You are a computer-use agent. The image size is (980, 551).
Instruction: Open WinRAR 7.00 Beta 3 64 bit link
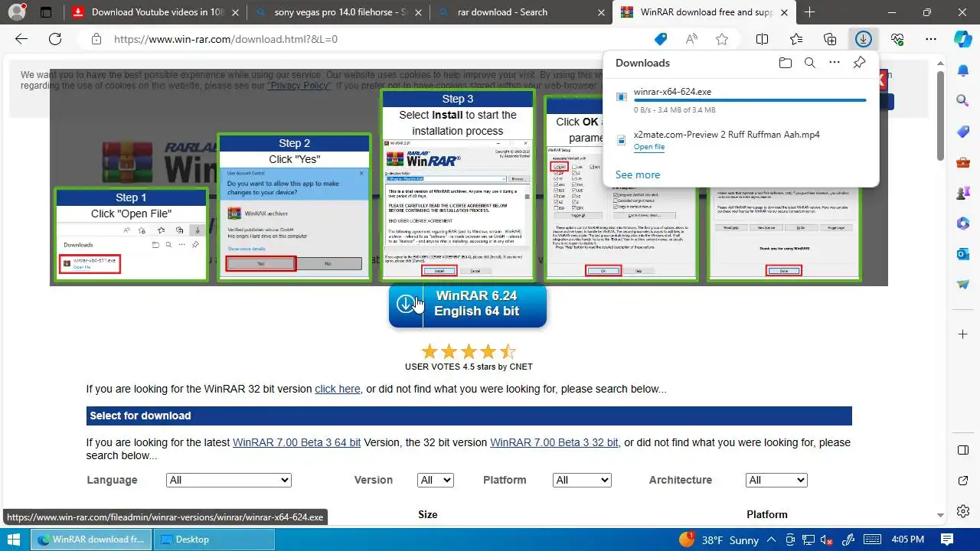tap(296, 442)
